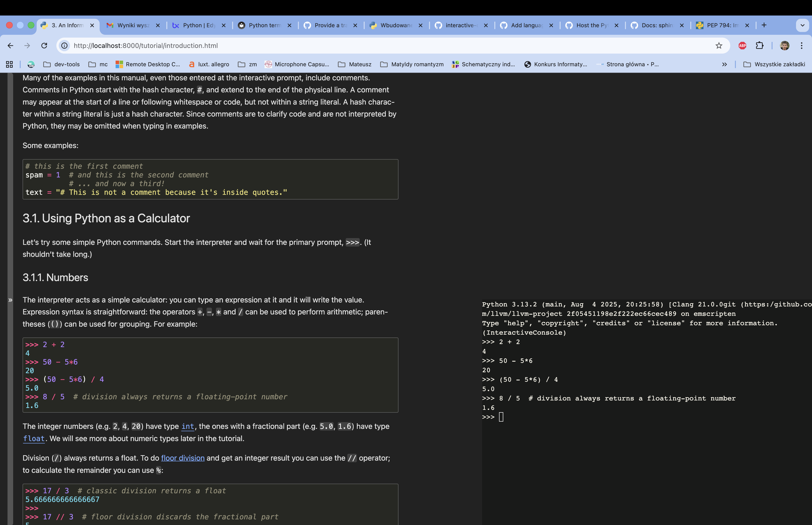Show hidden bookmarks with double chevron
The image size is (812, 525).
pyautogui.click(x=724, y=64)
